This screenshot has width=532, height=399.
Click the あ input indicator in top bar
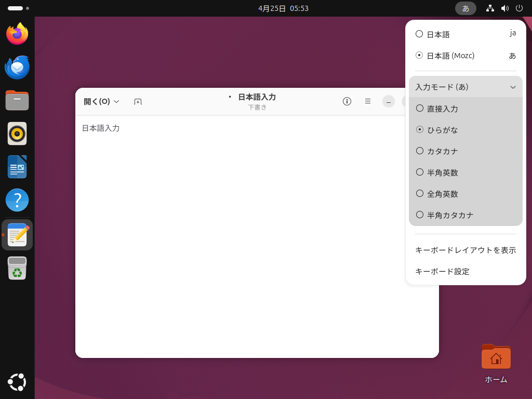465,8
